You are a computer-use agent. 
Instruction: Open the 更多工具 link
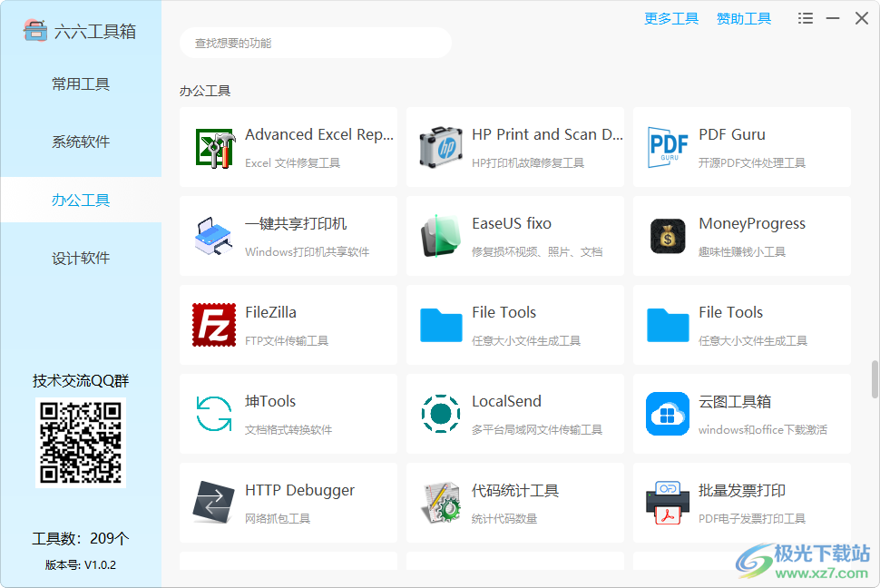pyautogui.click(x=671, y=18)
